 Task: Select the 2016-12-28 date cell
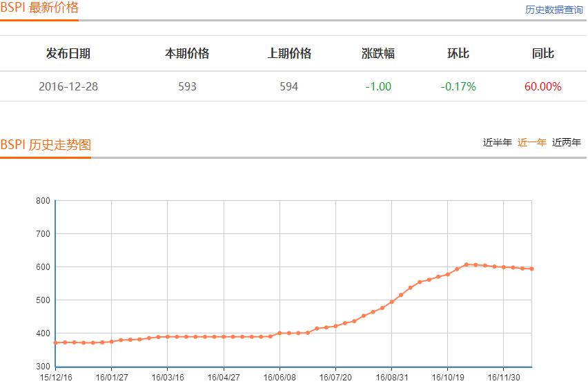pyautogui.click(x=68, y=86)
